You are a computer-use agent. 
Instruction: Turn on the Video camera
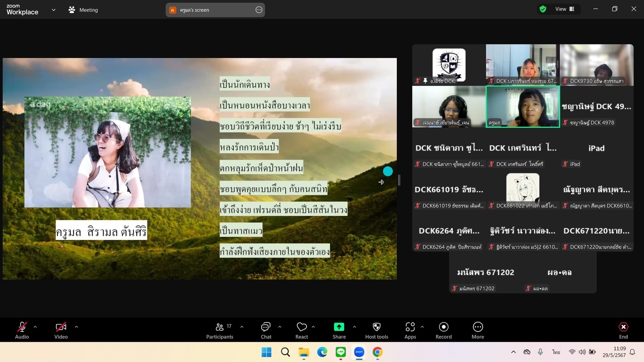pos(61,330)
